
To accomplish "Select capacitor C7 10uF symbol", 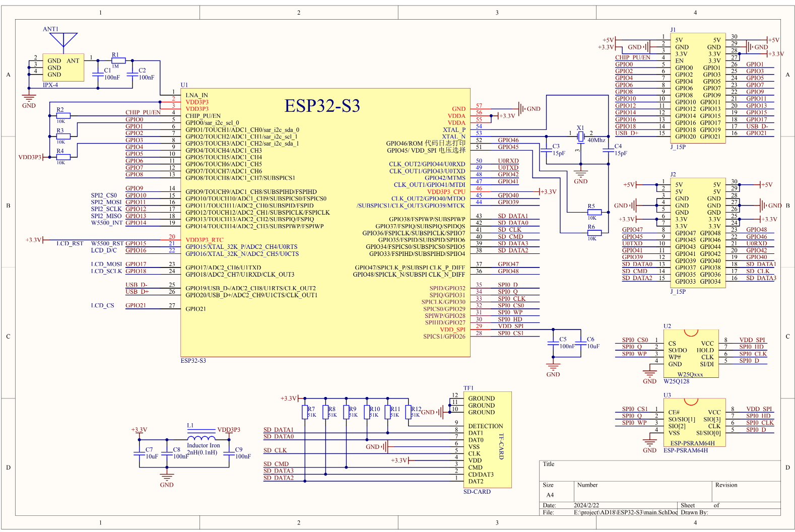I will pos(140,453).
